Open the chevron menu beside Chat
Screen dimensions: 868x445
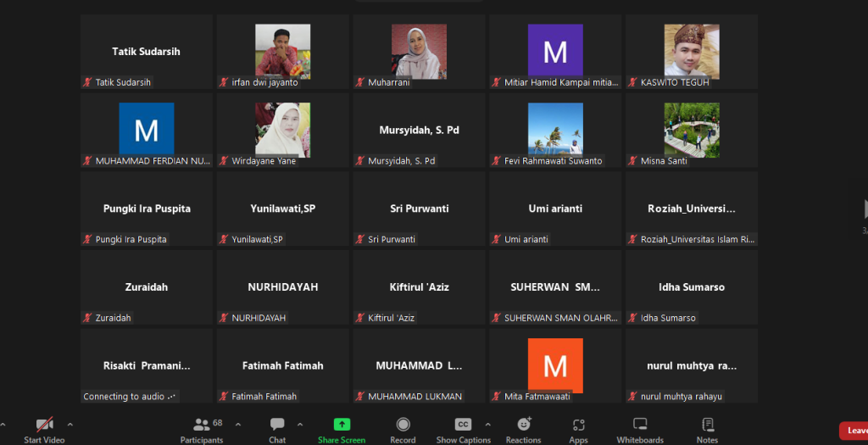click(x=300, y=424)
